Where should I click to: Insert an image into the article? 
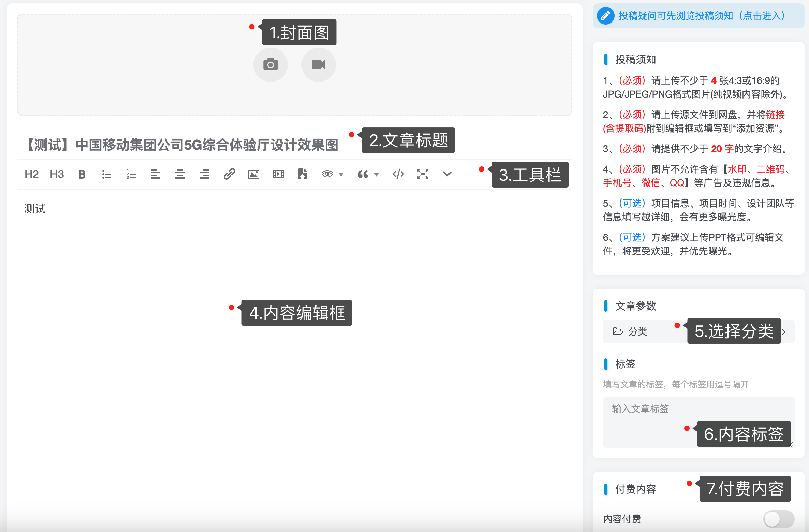[254, 174]
